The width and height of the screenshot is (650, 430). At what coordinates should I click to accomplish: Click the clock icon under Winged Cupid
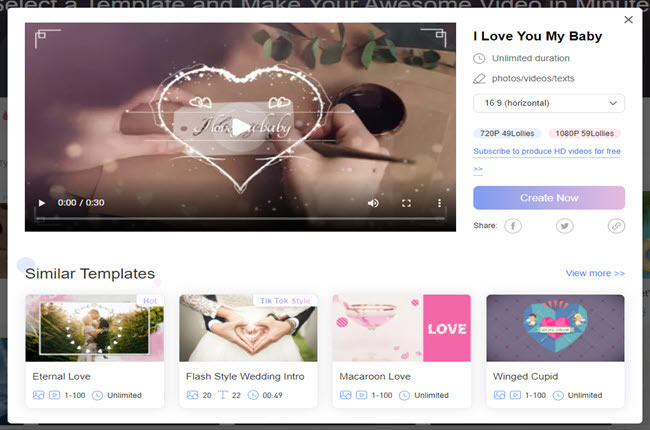click(558, 395)
